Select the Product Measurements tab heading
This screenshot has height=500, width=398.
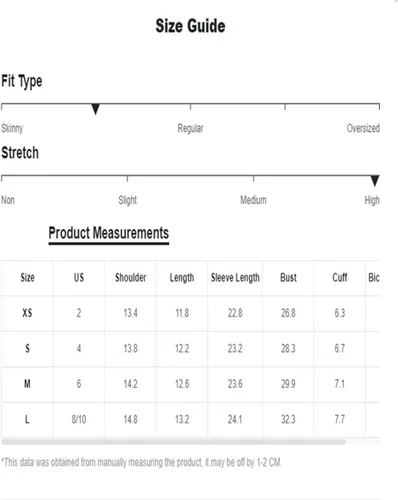(109, 233)
